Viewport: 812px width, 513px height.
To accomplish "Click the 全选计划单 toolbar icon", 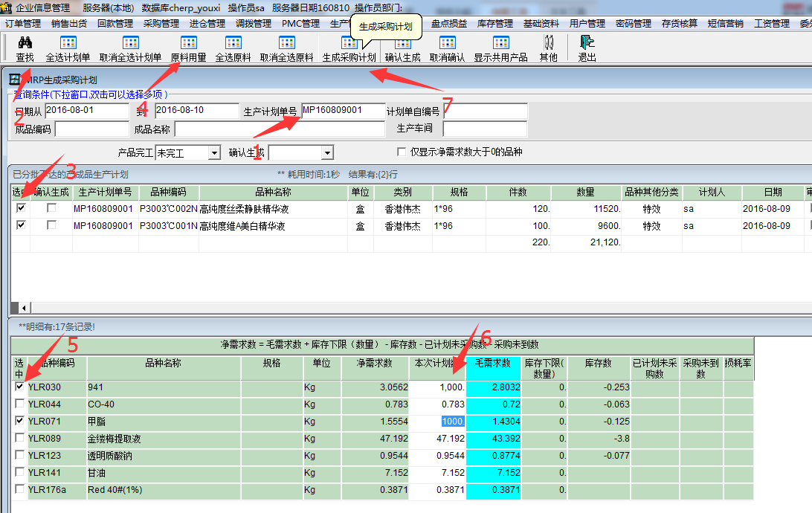I will pyautogui.click(x=68, y=43).
